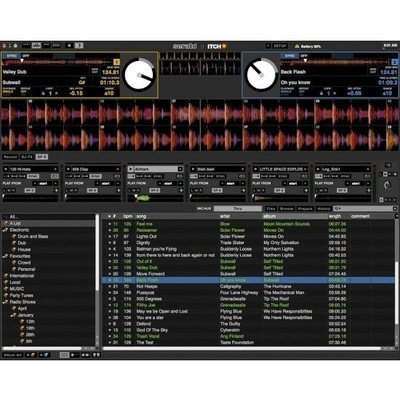The image size is (400, 400).
Task: Click the right deck loop lock icon
Action: click(x=321, y=93)
